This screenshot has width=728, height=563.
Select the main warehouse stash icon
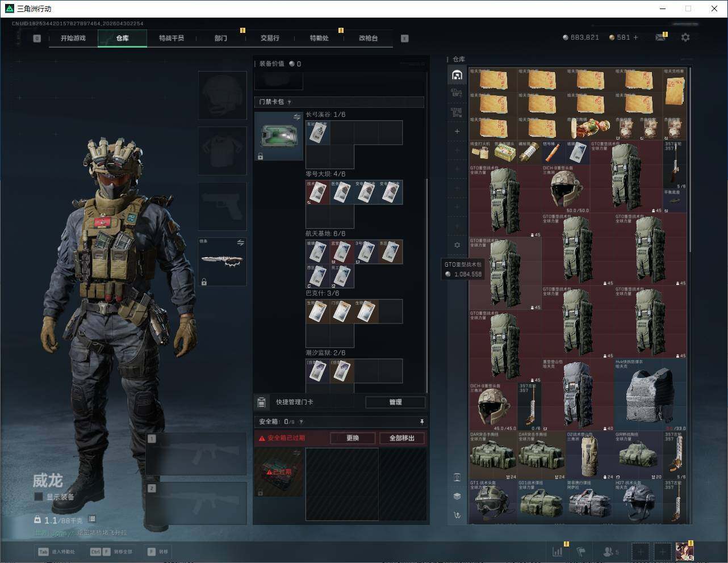coord(457,75)
